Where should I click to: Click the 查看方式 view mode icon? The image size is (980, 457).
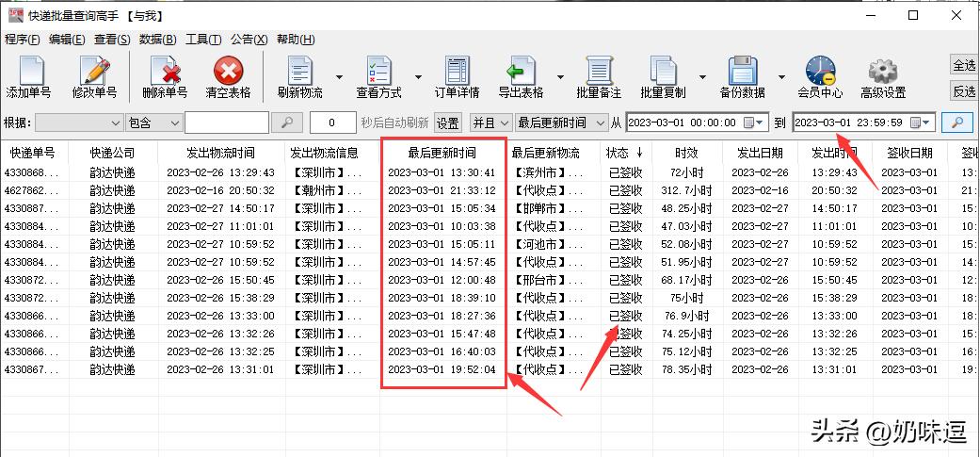click(x=378, y=71)
